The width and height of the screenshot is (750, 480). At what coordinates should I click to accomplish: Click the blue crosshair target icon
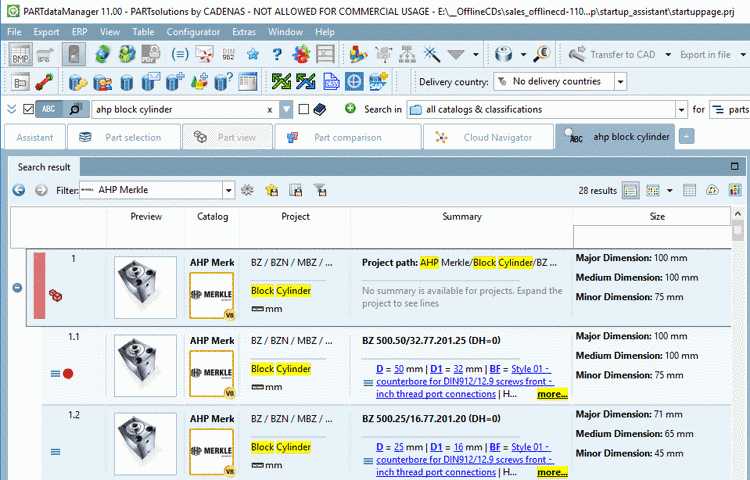click(x=354, y=82)
